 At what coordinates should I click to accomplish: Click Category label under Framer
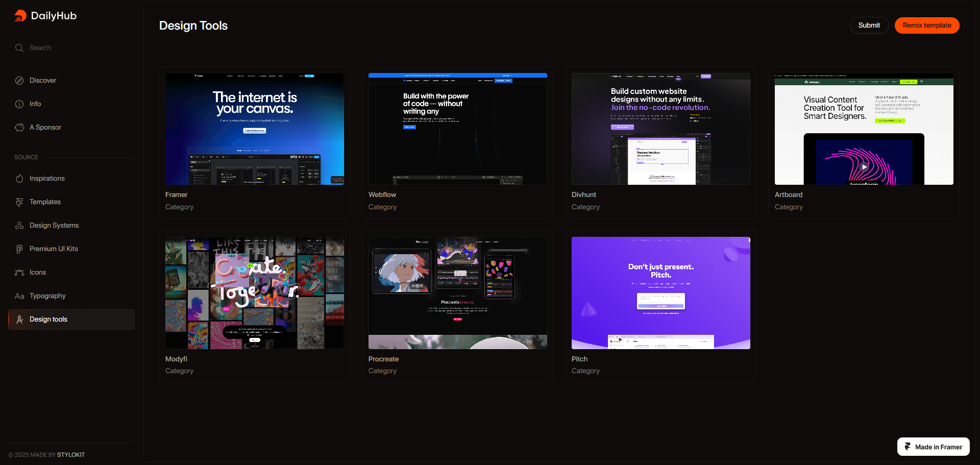(x=180, y=207)
